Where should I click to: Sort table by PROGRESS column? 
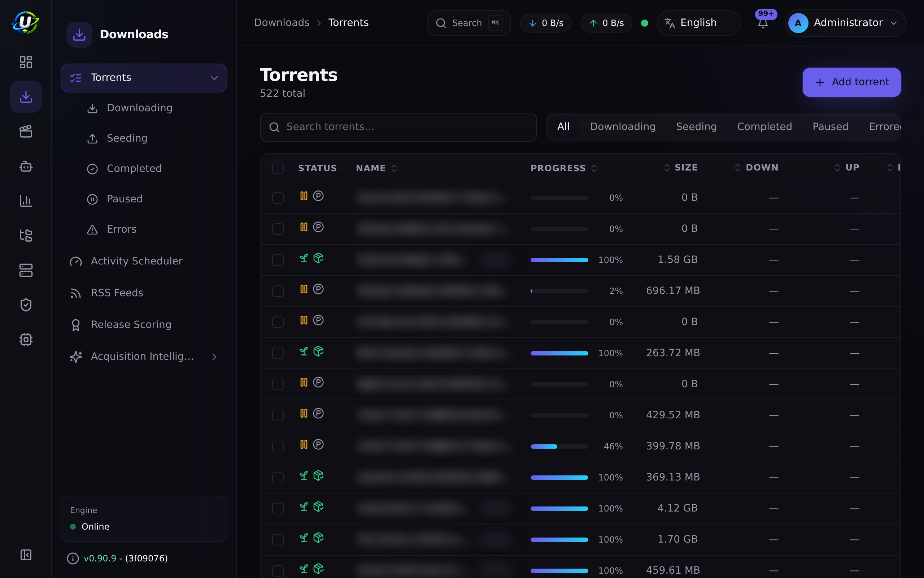click(563, 168)
